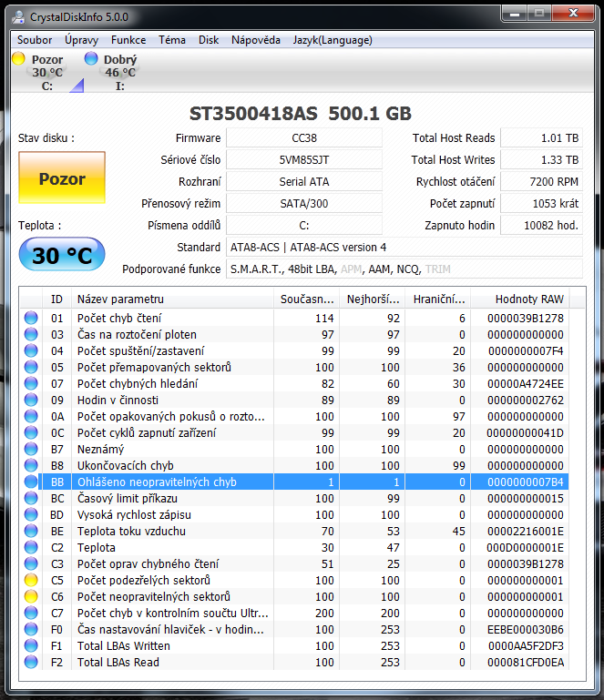Image resolution: width=604 pixels, height=700 pixels.
Task: Click the status circle for row 04
Action: pyautogui.click(x=31, y=350)
